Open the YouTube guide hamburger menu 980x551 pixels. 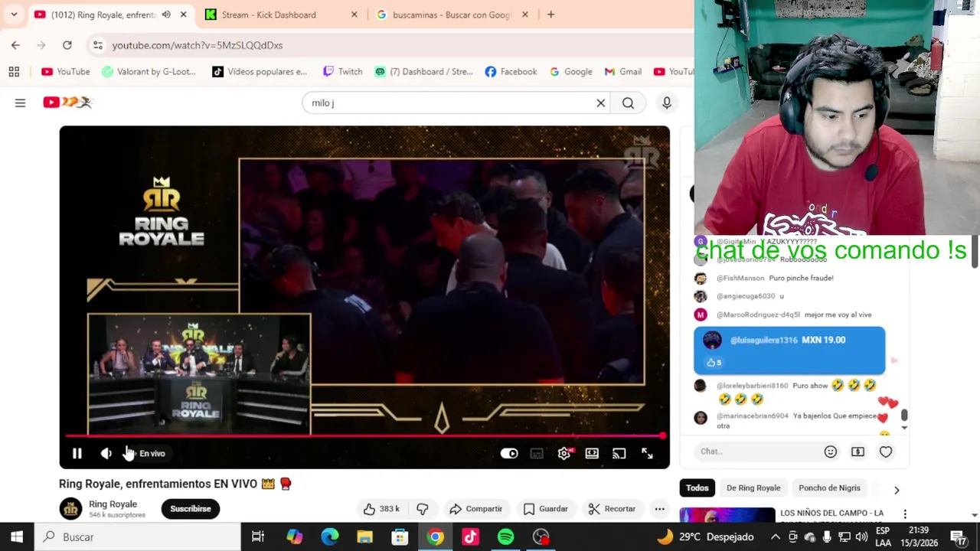point(20,103)
